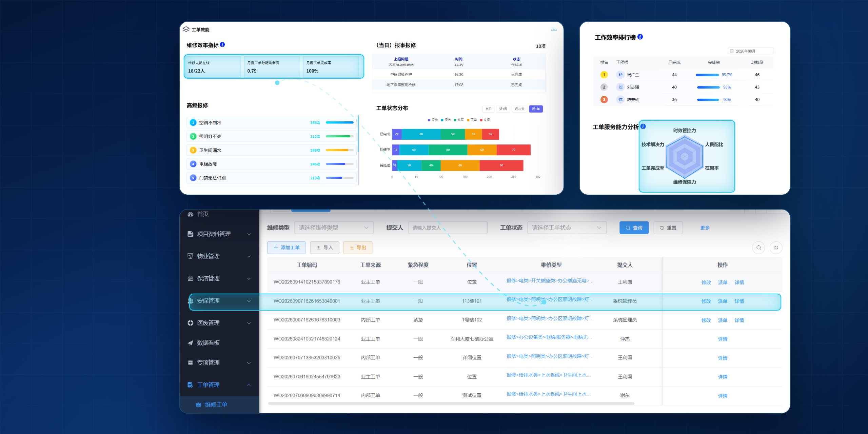Click 派单 in the 1号楼102 row
Screen dimensions: 868x434
coord(723,320)
